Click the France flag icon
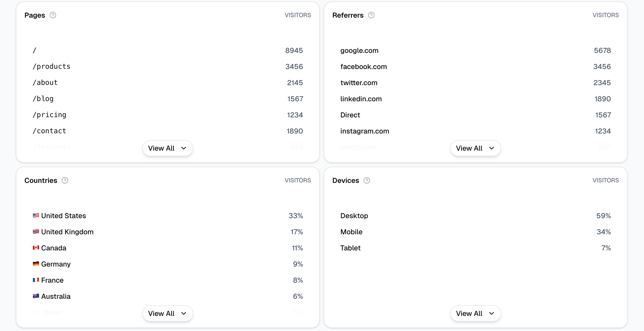The image size is (644, 331). click(x=36, y=280)
